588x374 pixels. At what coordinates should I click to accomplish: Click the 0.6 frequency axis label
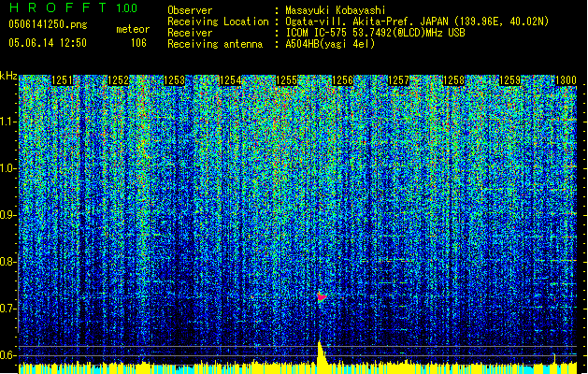8,355
